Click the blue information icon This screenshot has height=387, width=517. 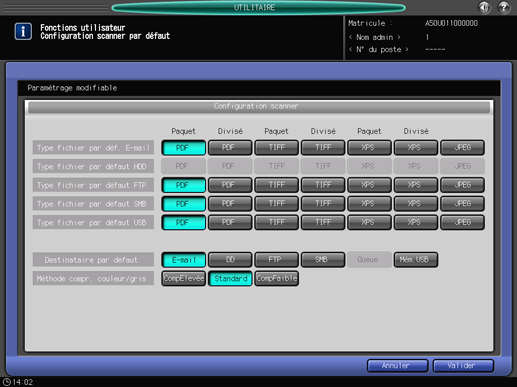point(23,31)
